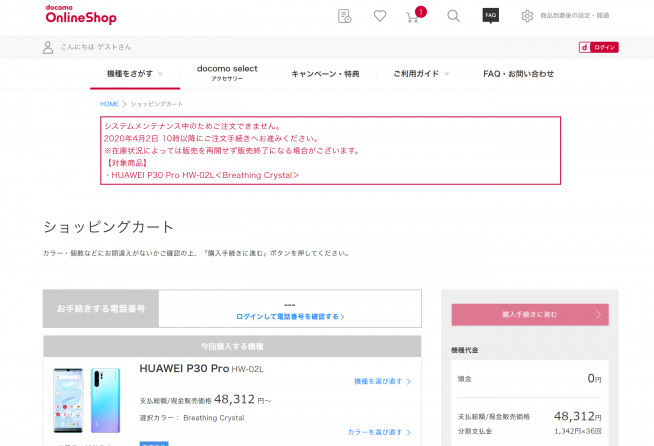Click the red ログイン button

(599, 47)
